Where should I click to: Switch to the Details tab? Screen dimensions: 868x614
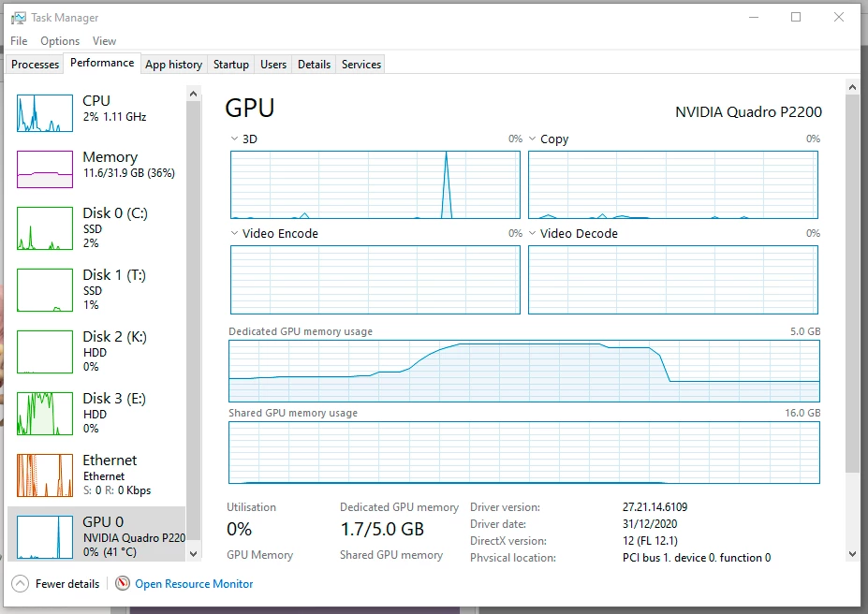tap(314, 65)
